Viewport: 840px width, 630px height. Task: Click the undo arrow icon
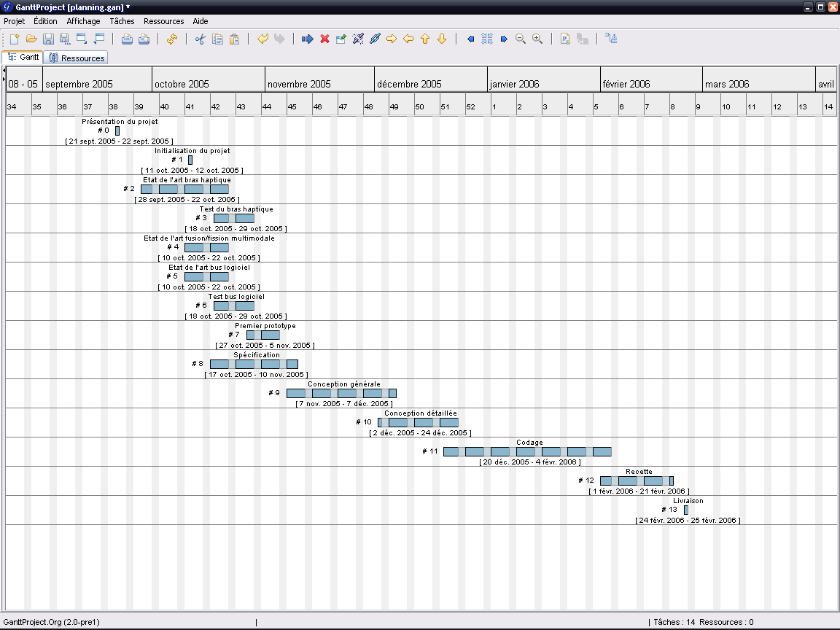pyautogui.click(x=262, y=39)
